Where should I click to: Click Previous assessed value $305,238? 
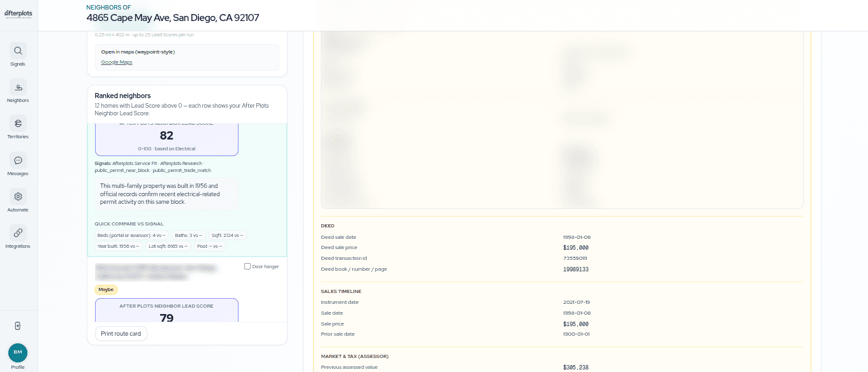tap(576, 368)
